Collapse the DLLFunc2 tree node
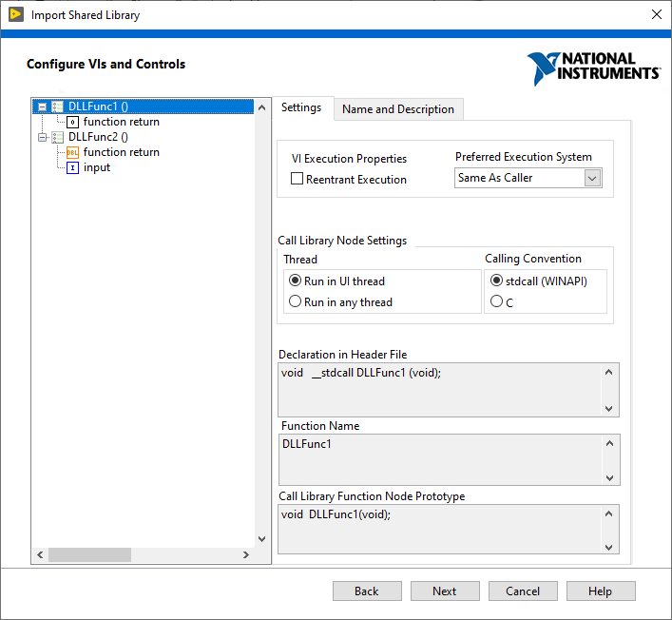This screenshot has width=672, height=620. click(x=42, y=137)
